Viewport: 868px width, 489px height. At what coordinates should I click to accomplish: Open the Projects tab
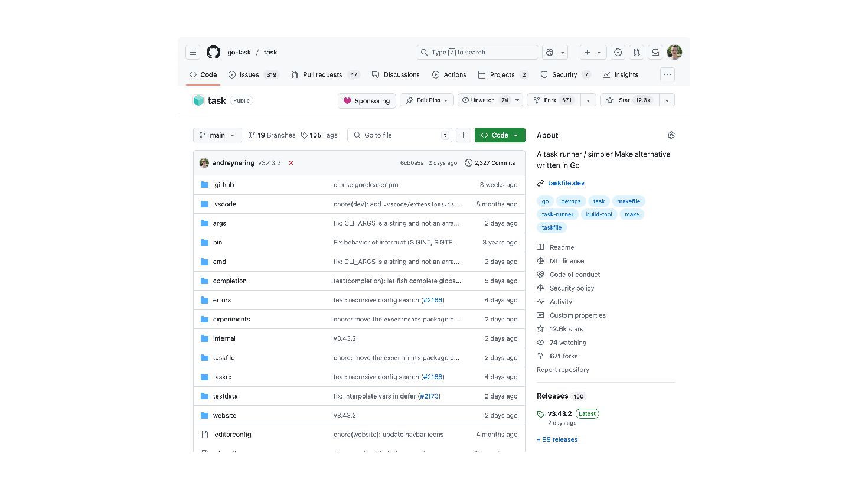(503, 74)
